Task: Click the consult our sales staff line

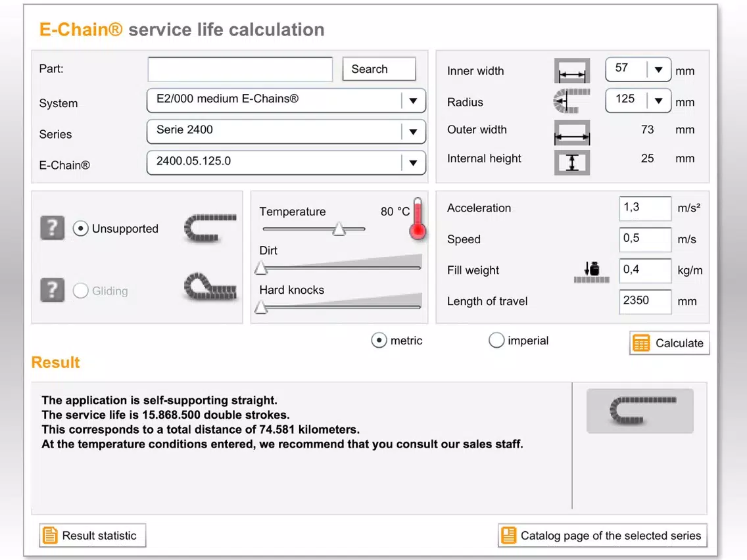Action: tap(282, 444)
